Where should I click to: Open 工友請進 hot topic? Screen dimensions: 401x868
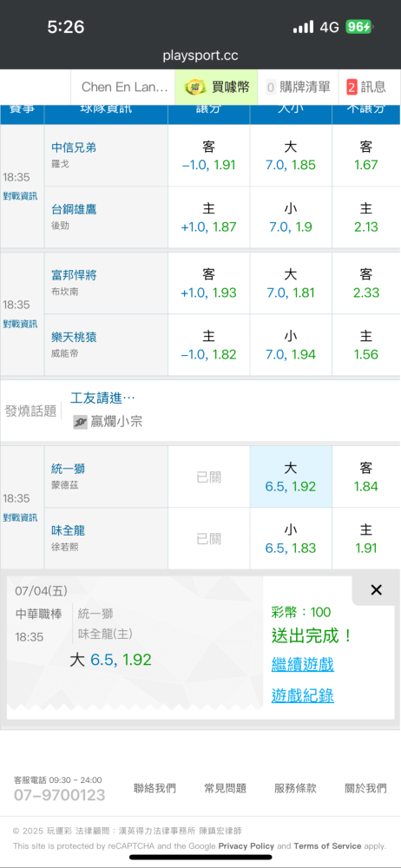pos(102,398)
